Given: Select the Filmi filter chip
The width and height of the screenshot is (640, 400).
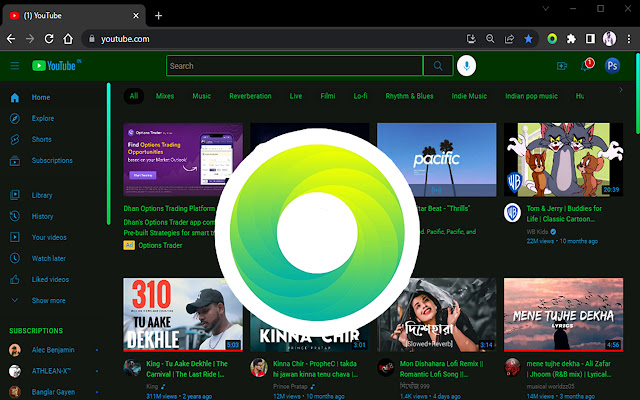Looking at the screenshot, I should click(x=328, y=96).
